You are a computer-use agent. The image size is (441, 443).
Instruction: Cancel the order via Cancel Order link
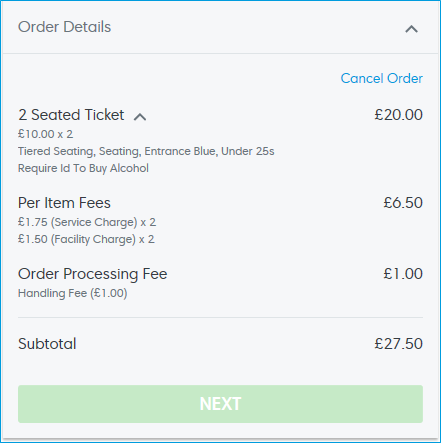click(382, 78)
